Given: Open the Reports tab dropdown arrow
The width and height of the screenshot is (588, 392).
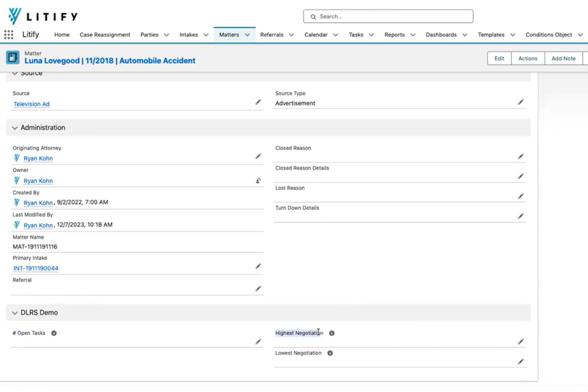Looking at the screenshot, I should pos(413,35).
